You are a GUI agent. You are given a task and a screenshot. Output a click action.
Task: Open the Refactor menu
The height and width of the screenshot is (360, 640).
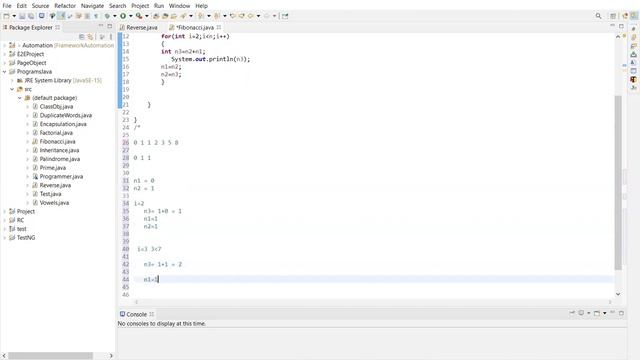click(x=65, y=6)
